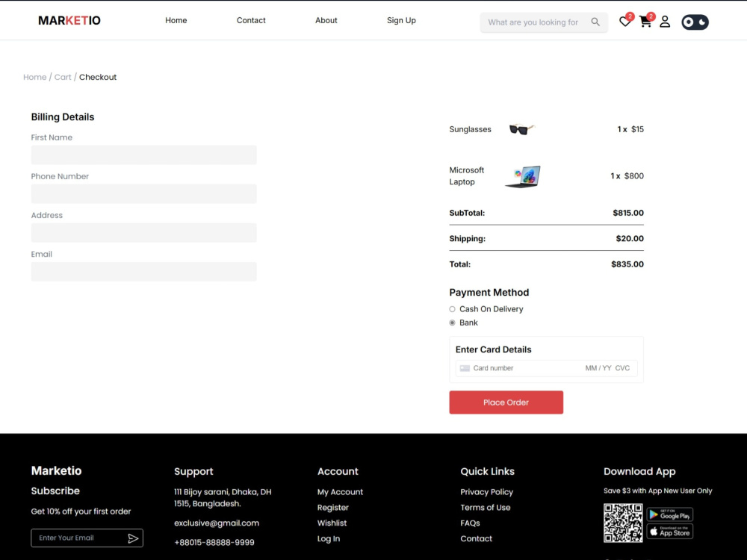Image resolution: width=747 pixels, height=560 pixels.
Task: Click the credit card icon in card field
Action: tap(465, 368)
